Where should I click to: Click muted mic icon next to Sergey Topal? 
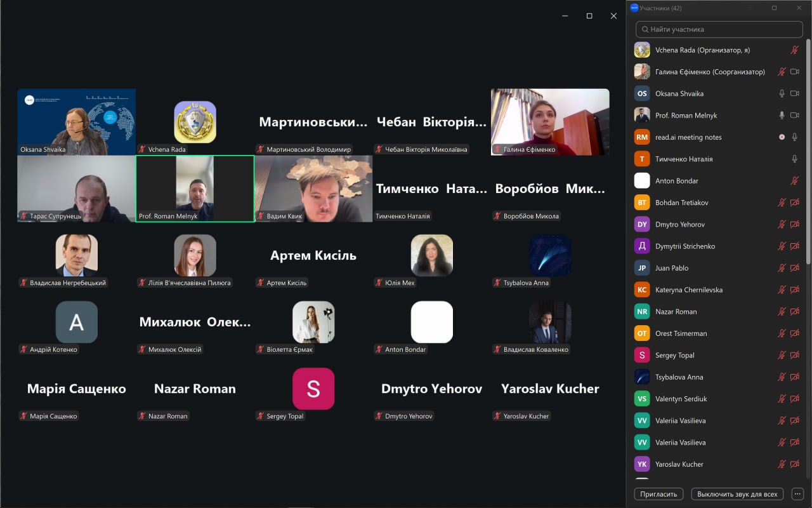[782, 355]
